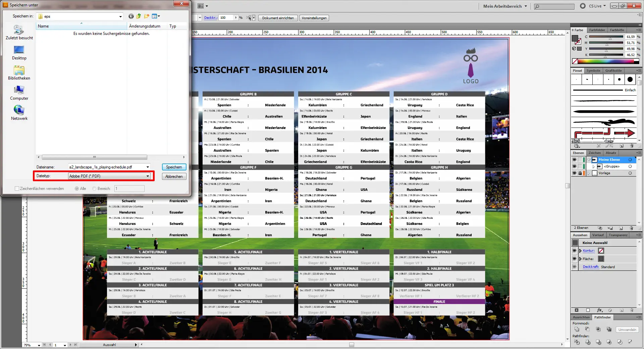This screenshot has height=349, width=644.
Task: Open Dokument einrichten
Action: (x=278, y=18)
